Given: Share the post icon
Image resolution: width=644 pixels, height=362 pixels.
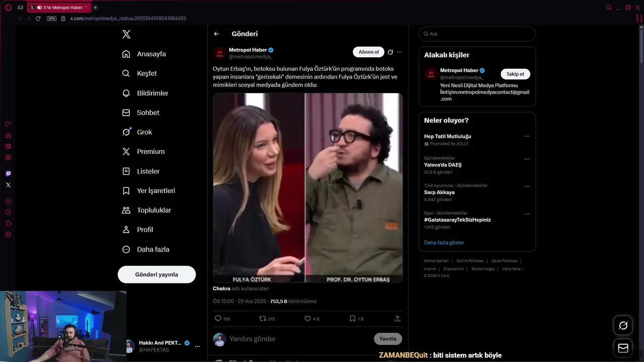Looking at the screenshot, I should pos(397,318).
